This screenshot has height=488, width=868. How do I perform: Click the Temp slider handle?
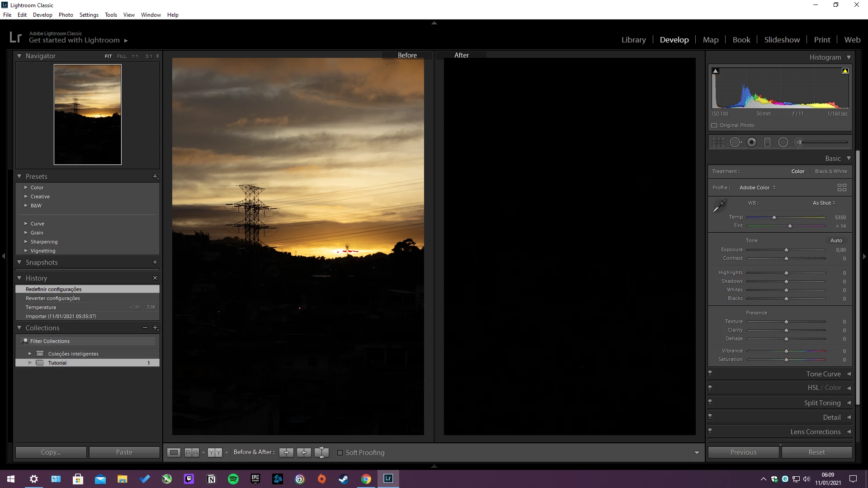pos(774,217)
